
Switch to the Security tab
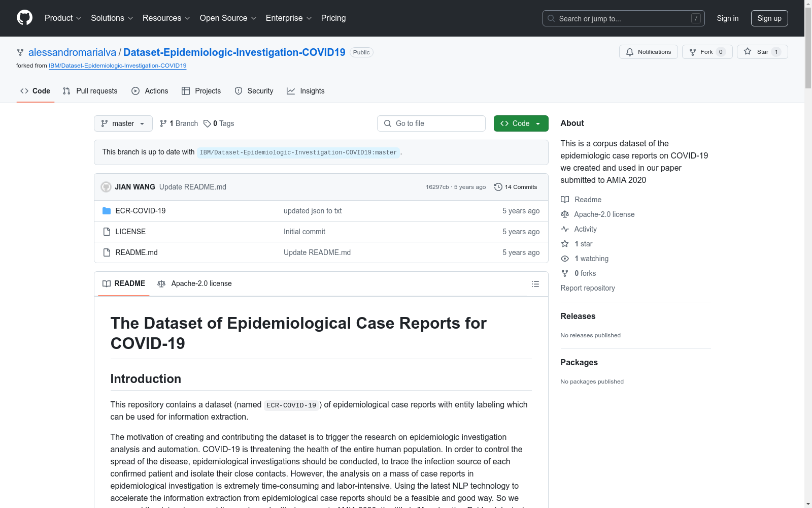254,91
